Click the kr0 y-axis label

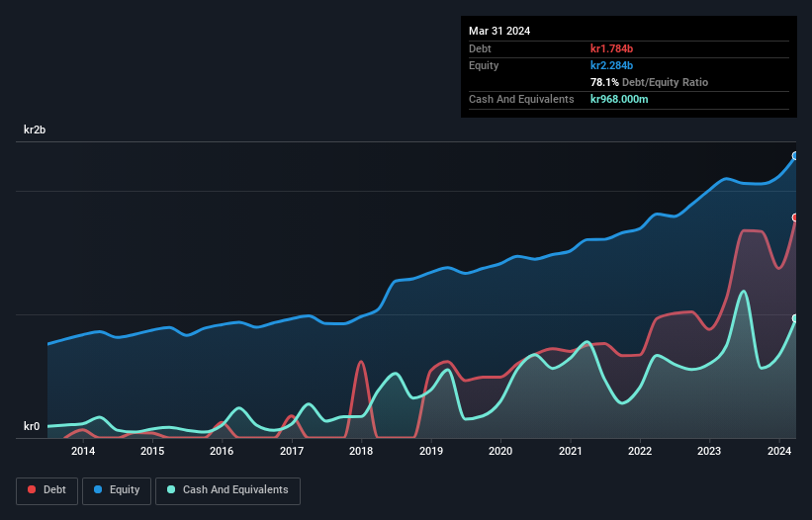coord(32,426)
